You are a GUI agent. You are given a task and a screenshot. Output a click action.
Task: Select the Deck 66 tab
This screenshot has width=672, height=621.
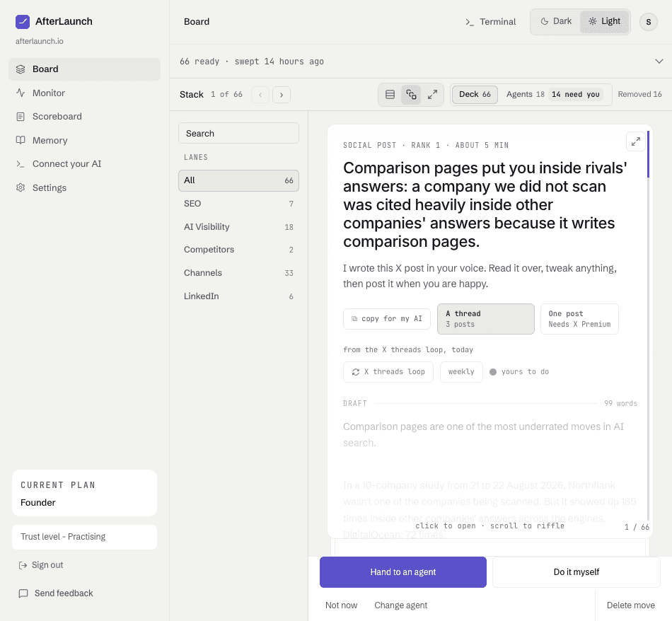tap(475, 94)
